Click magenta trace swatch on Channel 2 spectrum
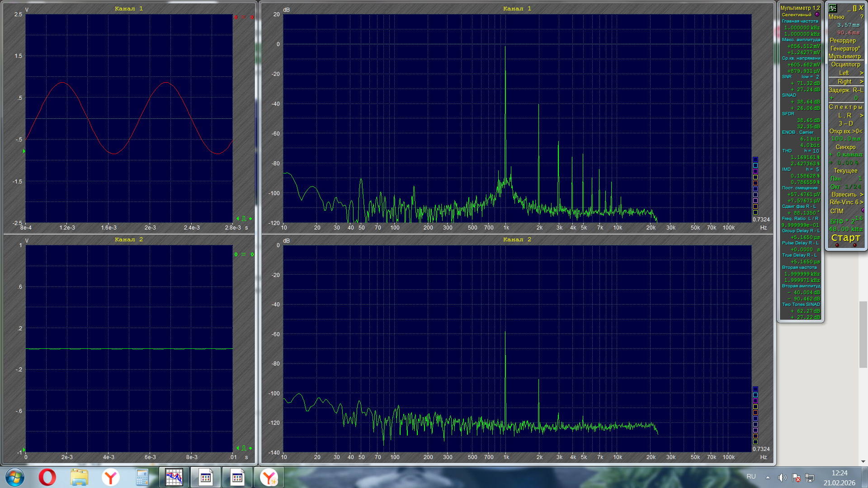 pyautogui.click(x=755, y=401)
